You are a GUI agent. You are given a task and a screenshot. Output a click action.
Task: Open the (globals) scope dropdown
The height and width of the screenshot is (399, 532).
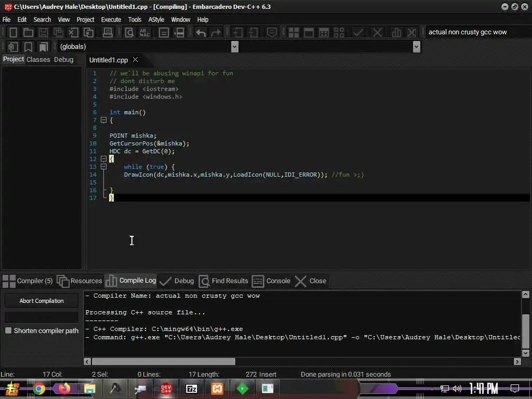pyautogui.click(x=234, y=47)
